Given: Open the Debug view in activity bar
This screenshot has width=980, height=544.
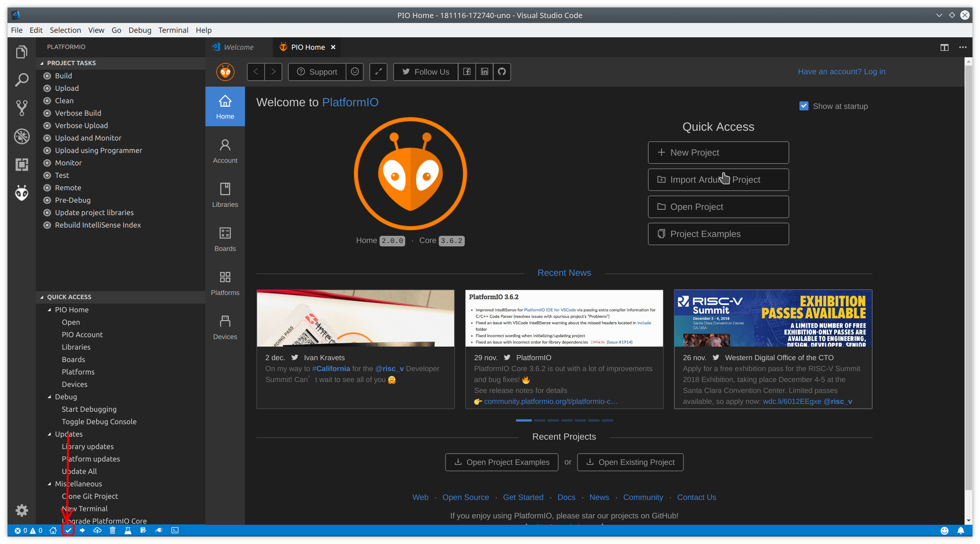Looking at the screenshot, I should tap(22, 136).
